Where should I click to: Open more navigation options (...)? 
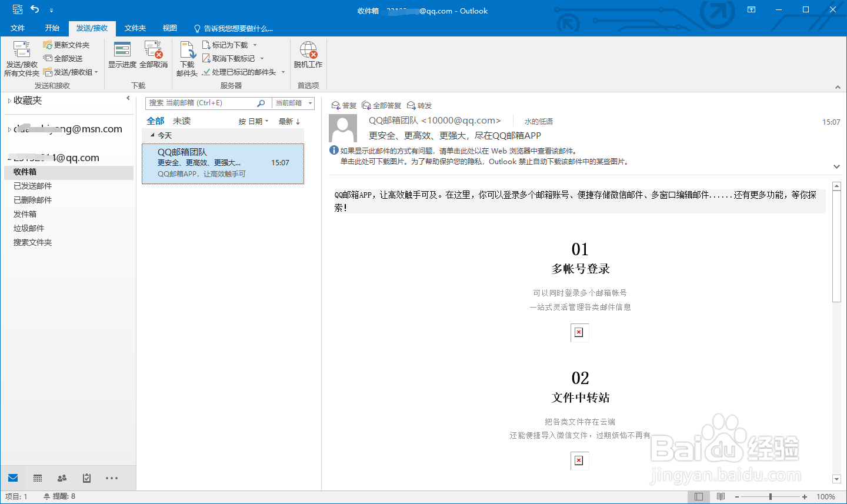[x=112, y=478]
